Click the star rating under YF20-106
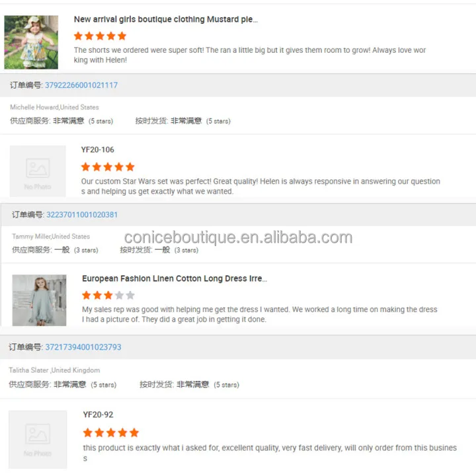The height and width of the screenshot is (476, 476). [x=108, y=167]
